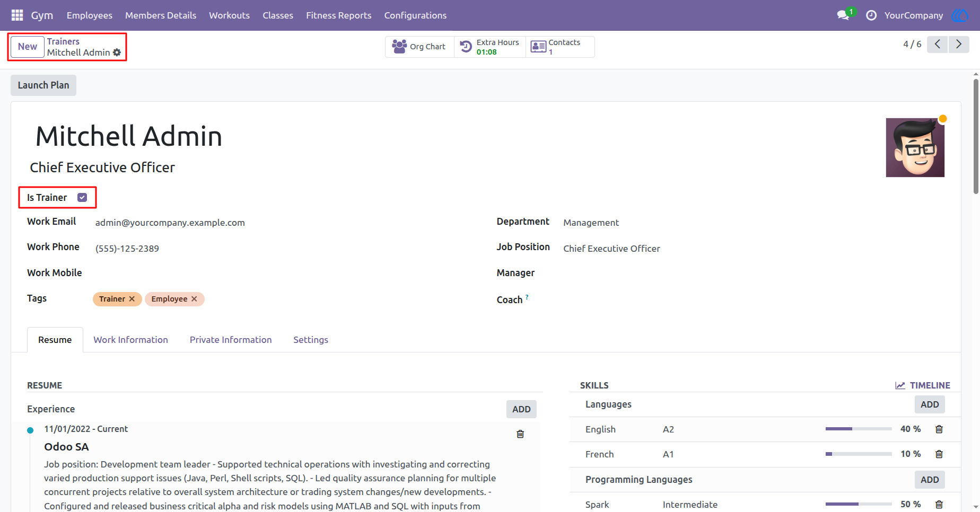
Task: Open the Org Chart smart button
Action: pos(419,47)
